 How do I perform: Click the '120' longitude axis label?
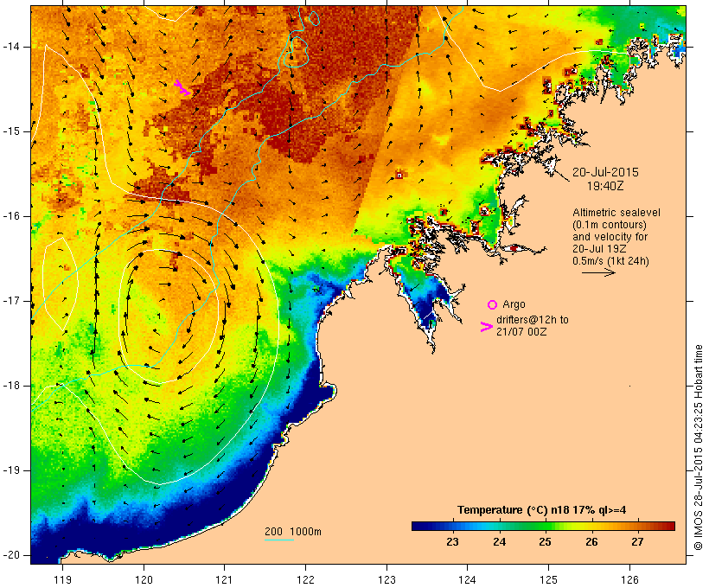[x=144, y=579]
